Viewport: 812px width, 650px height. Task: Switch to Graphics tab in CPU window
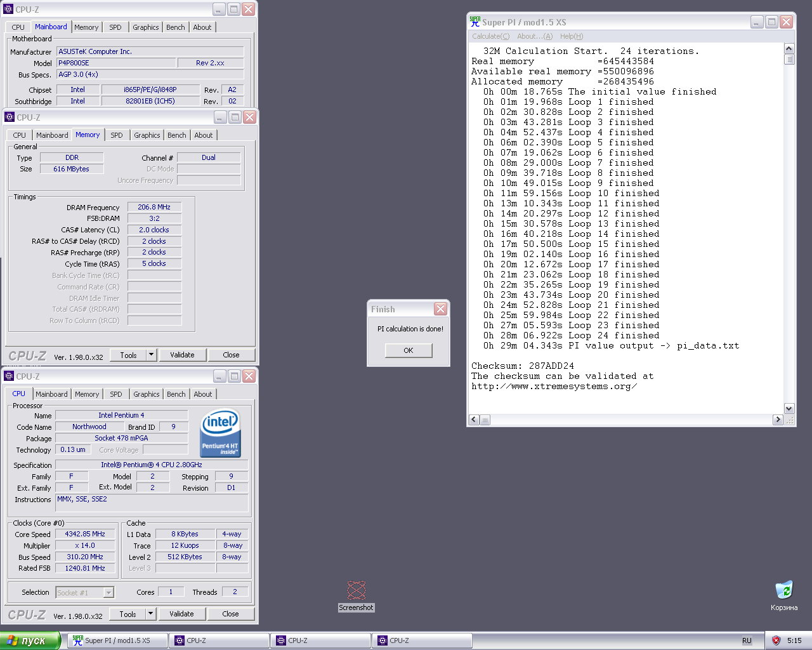pyautogui.click(x=147, y=394)
